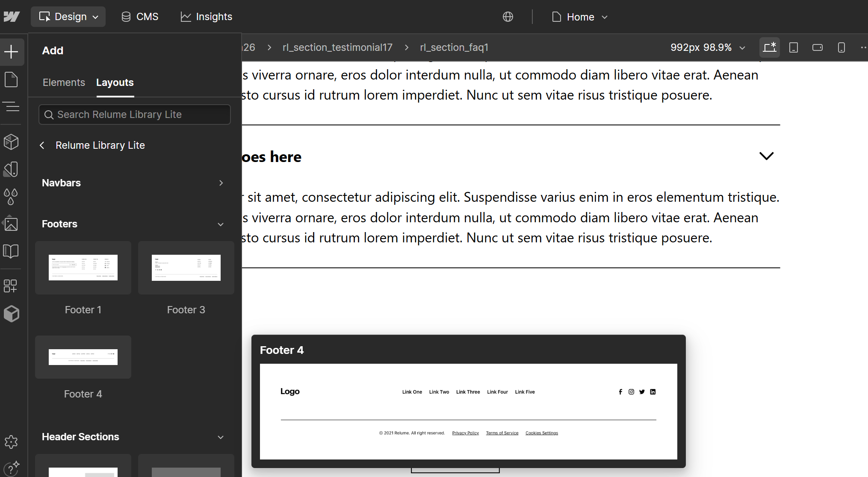Open the Add elements panel plus icon
868x477 pixels.
[11, 52]
